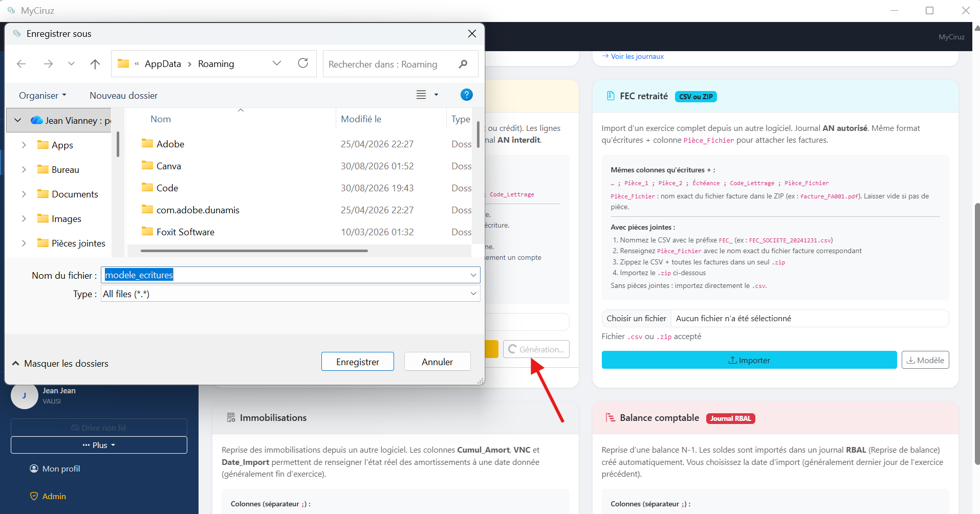Follow the Voir les journaux link
Screen dimensions: 980x514
(633, 56)
